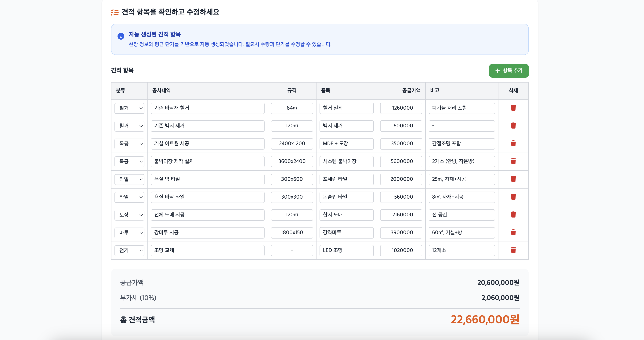Viewport: 644px width, 340px height.
Task: Click the blue info icon in banner
Action: click(121, 37)
